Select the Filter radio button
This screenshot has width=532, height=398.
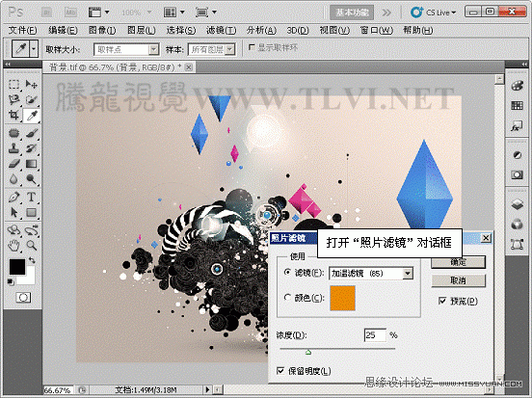coord(287,272)
